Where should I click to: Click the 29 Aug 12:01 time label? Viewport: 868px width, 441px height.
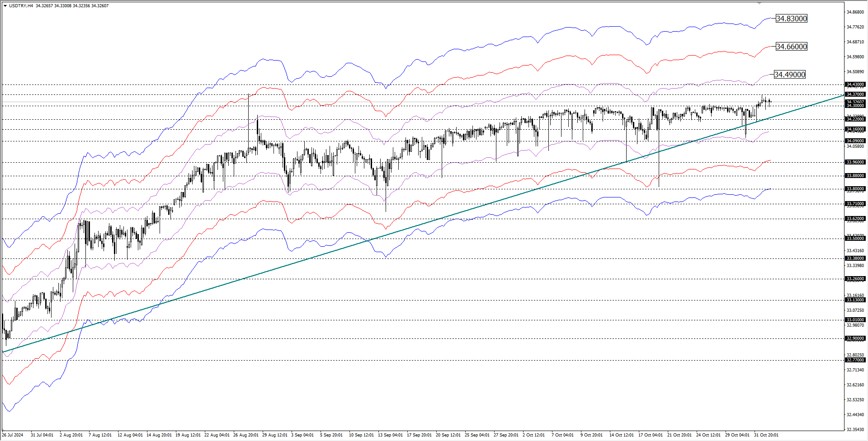pos(275,435)
